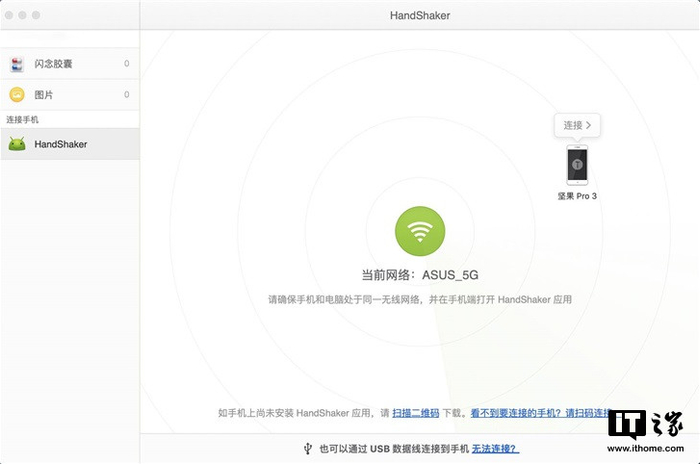This screenshot has width=700, height=464.
Task: Open the 扫描二维码 link
Action: pyautogui.click(x=416, y=413)
